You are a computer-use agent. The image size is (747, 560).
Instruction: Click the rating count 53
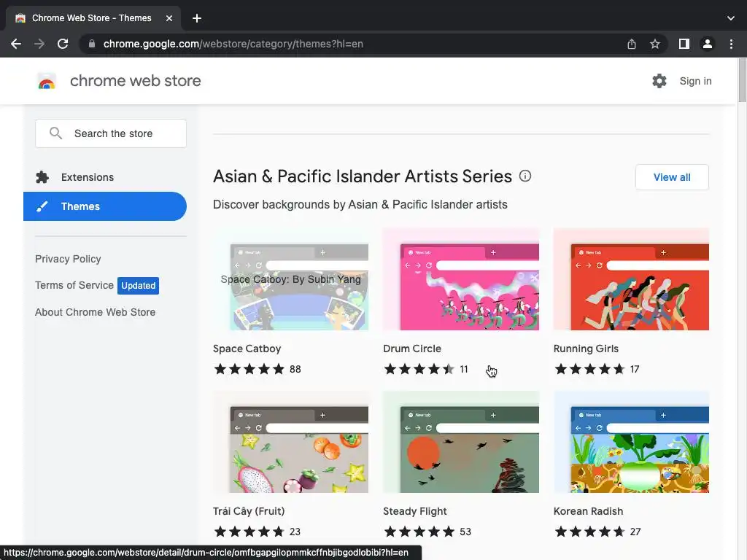click(465, 532)
